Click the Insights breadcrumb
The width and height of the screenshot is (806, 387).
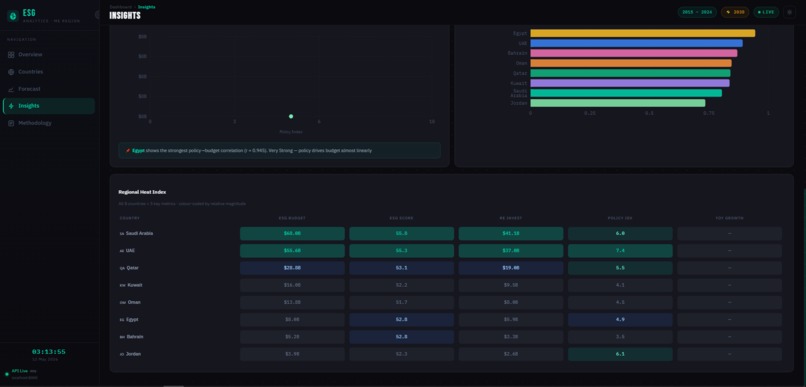[146, 7]
